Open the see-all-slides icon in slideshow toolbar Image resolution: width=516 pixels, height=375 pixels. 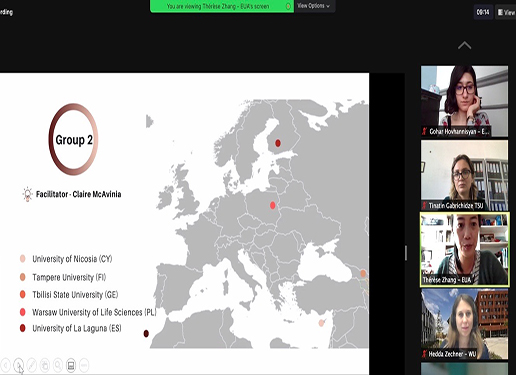tap(45, 365)
